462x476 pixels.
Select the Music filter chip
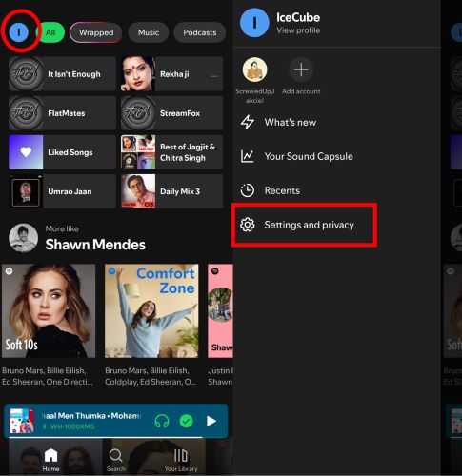(x=149, y=32)
